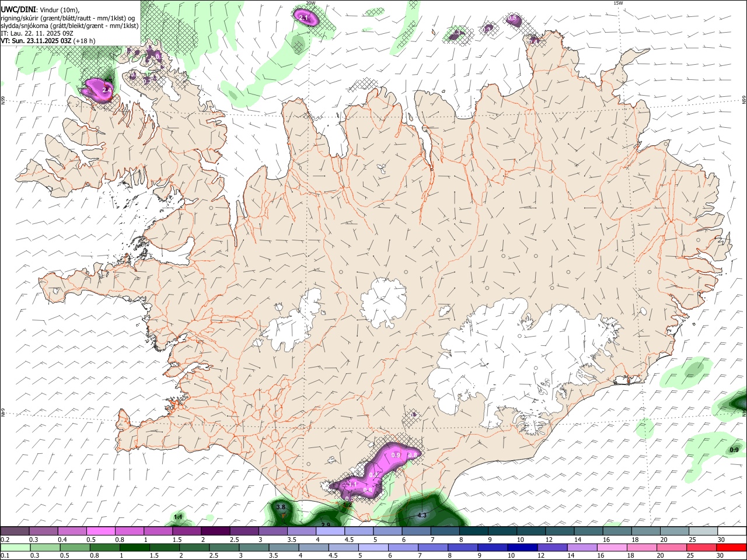Click the '(+18 h)' forecast offset text
Image resolution: width=747 pixels, height=560 pixels.
click(85, 41)
